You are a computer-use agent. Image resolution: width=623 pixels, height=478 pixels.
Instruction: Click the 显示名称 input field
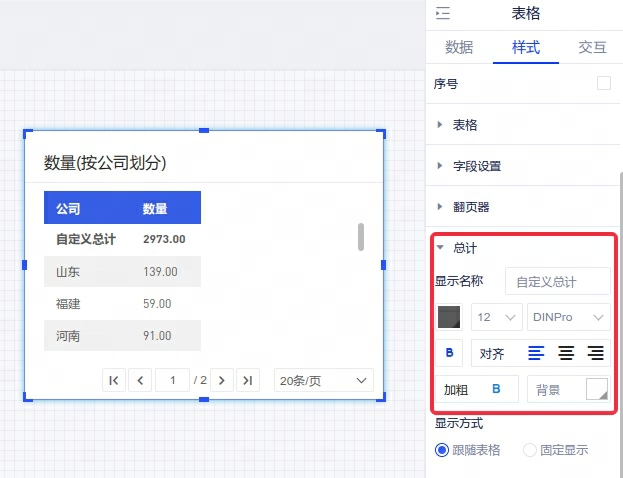[x=557, y=282]
